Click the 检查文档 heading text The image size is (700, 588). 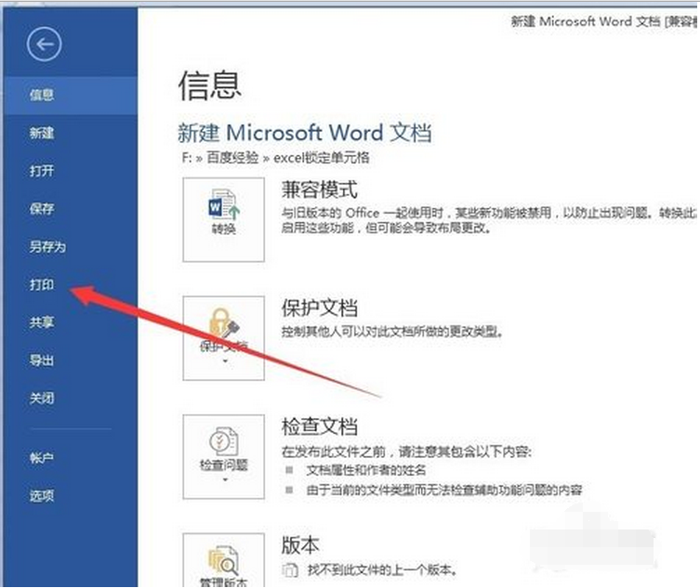(x=319, y=426)
